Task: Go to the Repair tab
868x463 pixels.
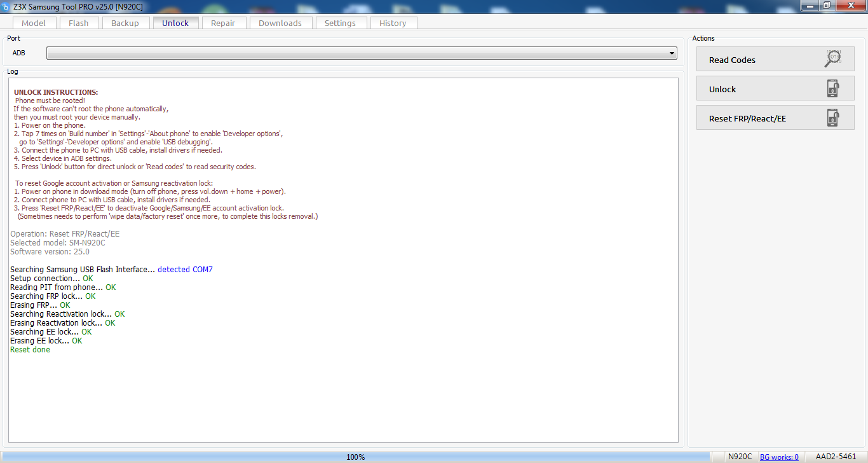Action: (x=223, y=23)
